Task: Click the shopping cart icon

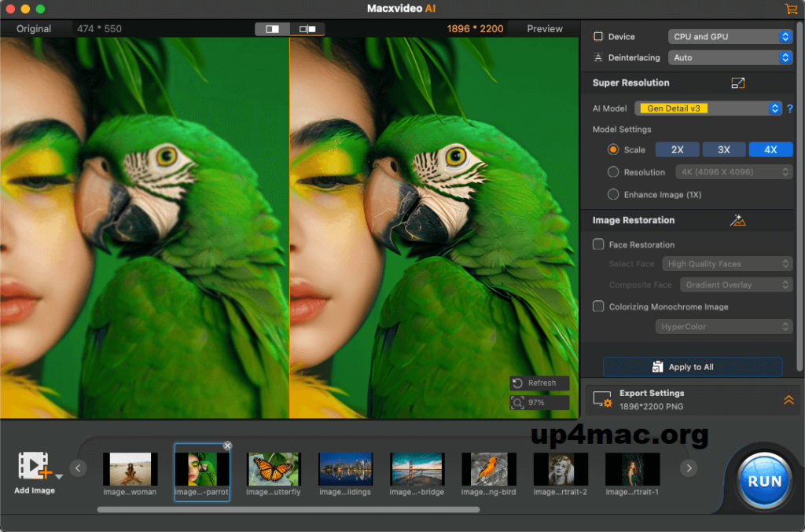Action: (790, 9)
